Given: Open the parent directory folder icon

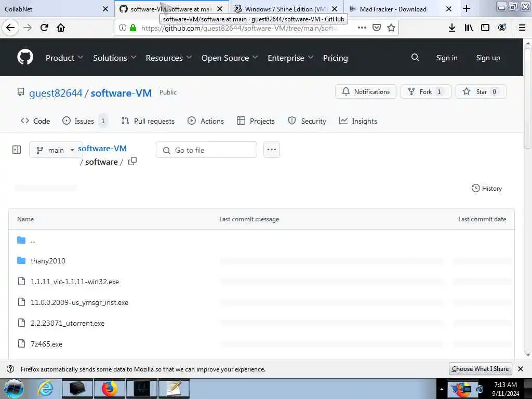Looking at the screenshot, I should pos(21,240).
